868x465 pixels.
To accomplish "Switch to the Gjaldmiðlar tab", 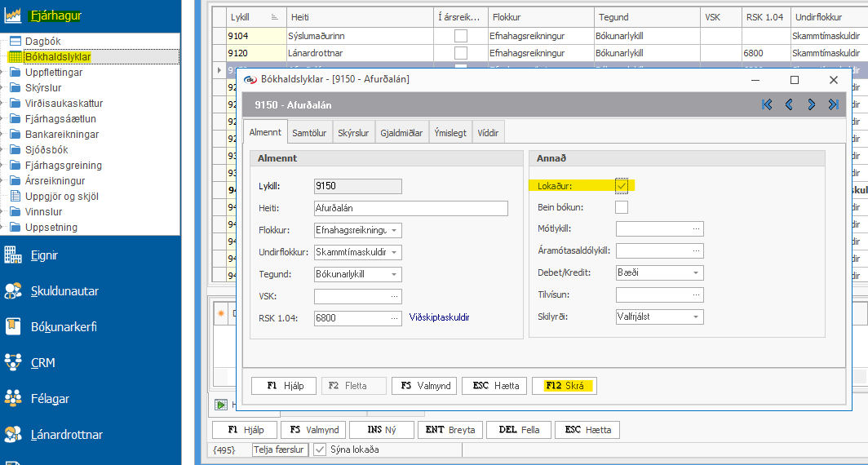I will tap(401, 133).
